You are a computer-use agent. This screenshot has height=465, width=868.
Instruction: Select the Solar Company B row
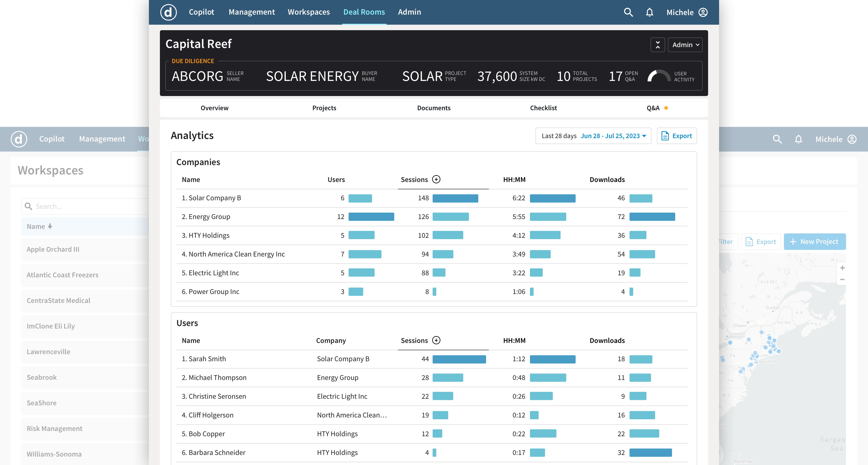(432, 198)
